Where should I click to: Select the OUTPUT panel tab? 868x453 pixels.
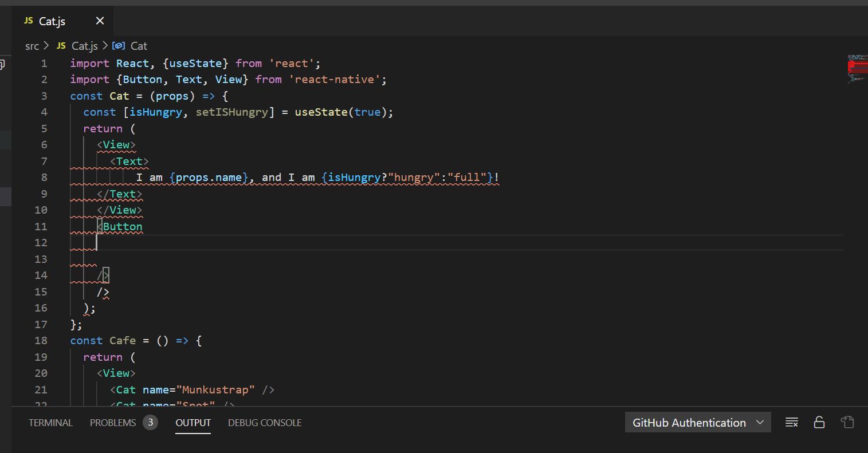tap(193, 423)
